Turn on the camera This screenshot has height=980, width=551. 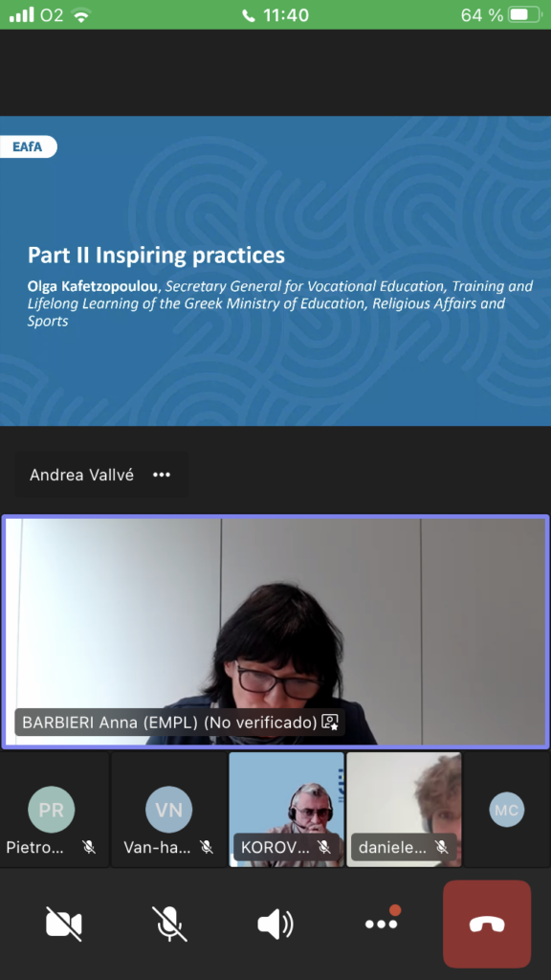pos(64,924)
